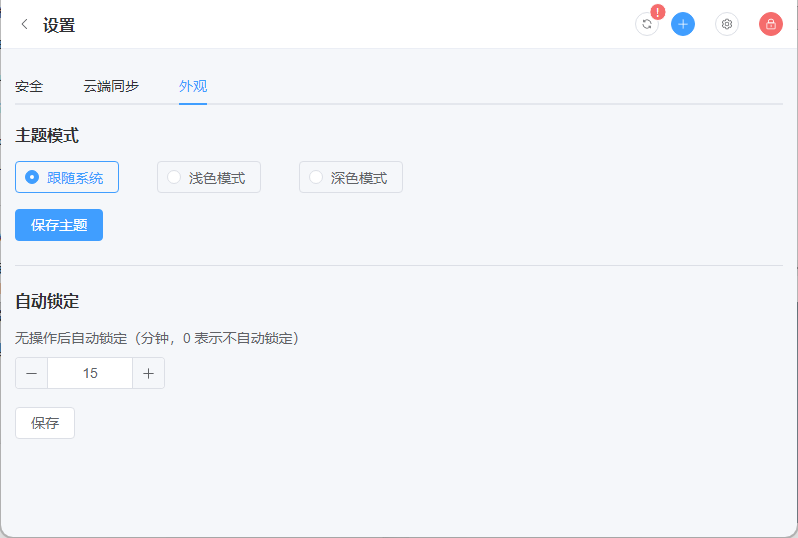Click the 保存 button under auto-lock
798x538 pixels.
click(45, 423)
